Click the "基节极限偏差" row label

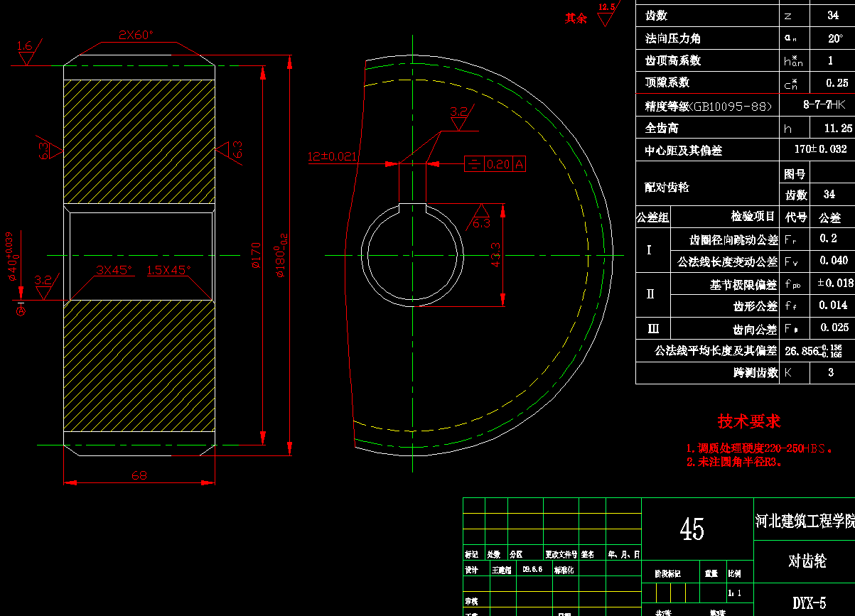[x=744, y=284]
